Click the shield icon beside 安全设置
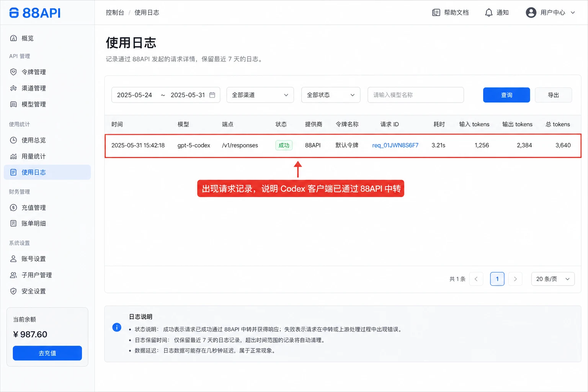 (13, 291)
